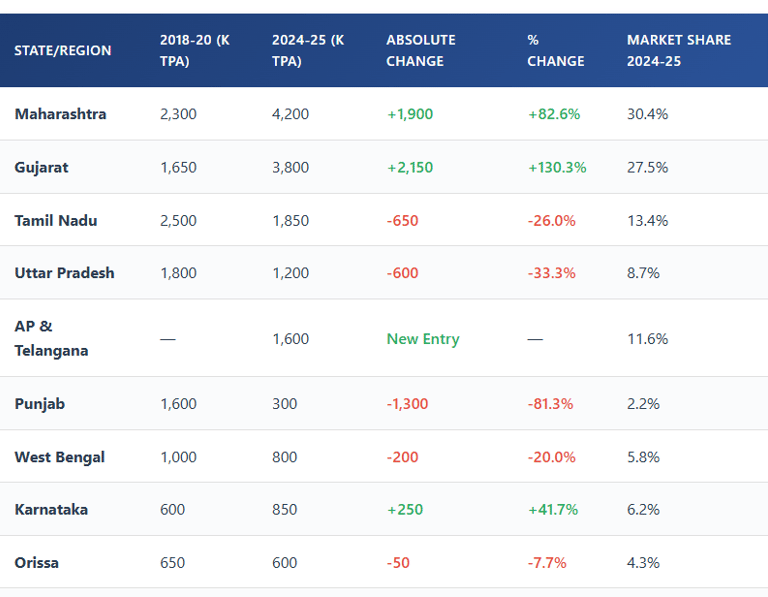Image resolution: width=768 pixels, height=597 pixels.
Task: Click Karnataka's +250 absolute change value
Action: coord(405,510)
